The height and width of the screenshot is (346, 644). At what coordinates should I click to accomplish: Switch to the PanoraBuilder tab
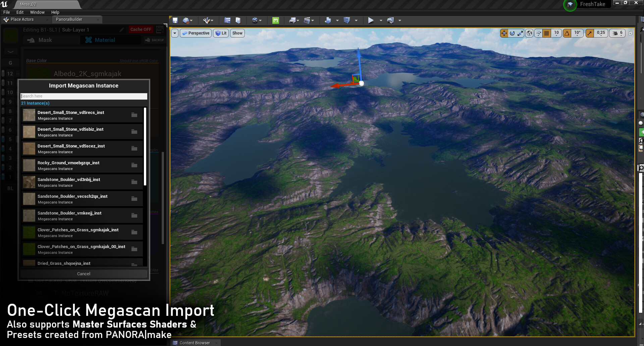pyautogui.click(x=69, y=19)
